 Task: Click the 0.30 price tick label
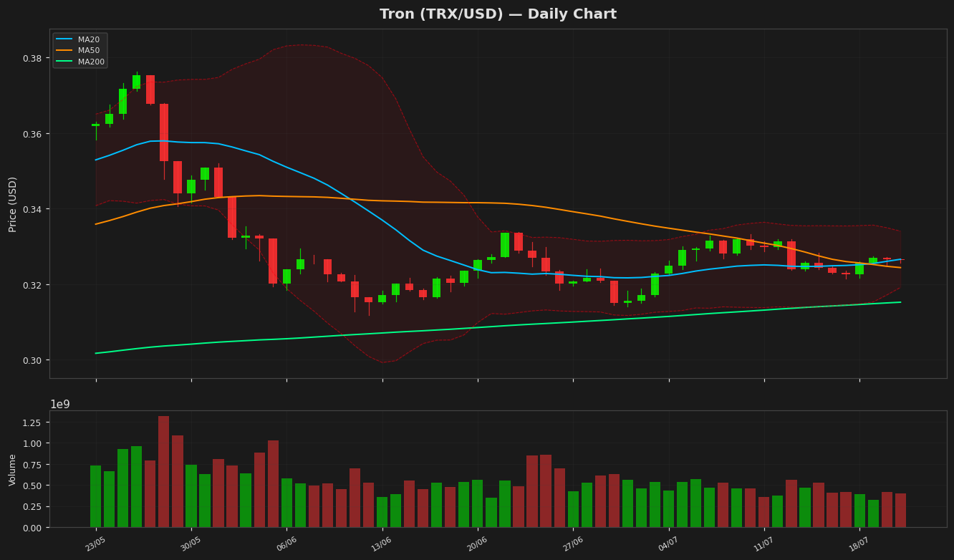[x=32, y=360]
